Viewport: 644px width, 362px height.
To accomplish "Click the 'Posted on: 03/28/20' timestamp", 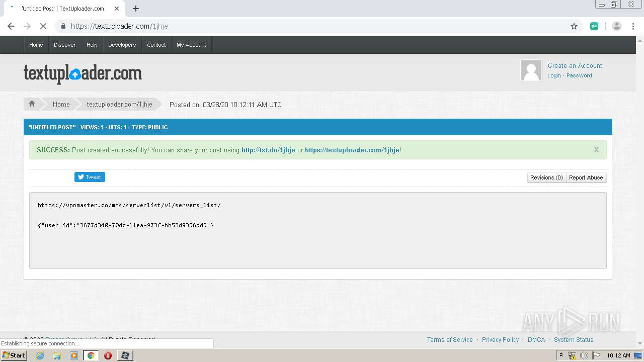I will pos(225,105).
